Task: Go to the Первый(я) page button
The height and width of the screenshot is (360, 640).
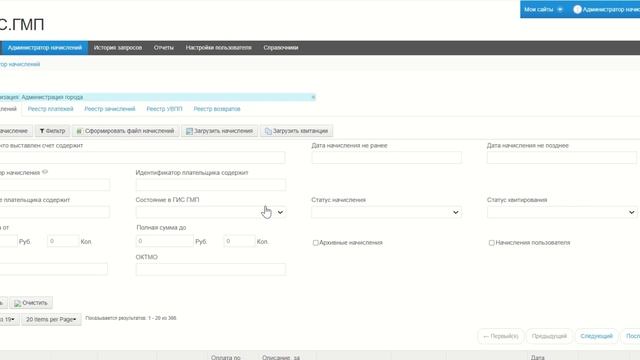Action: (500, 336)
